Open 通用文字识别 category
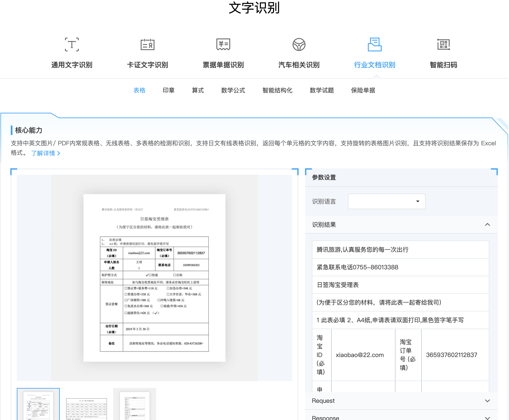 point(72,65)
